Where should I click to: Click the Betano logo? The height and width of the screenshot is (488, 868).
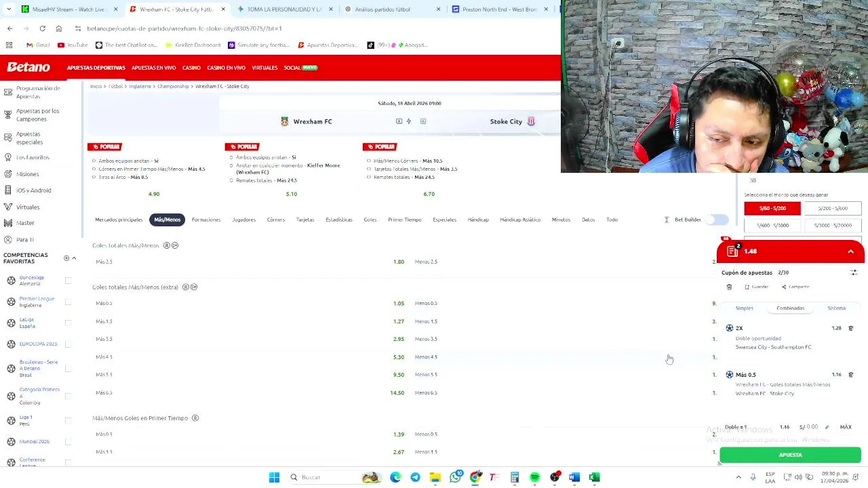[28, 68]
